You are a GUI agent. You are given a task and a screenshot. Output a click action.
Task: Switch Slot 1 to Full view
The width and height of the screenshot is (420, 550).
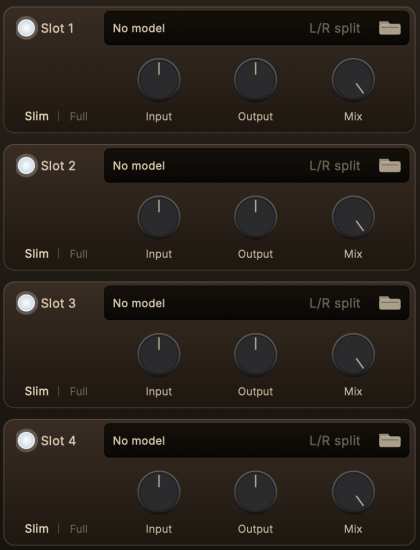click(x=79, y=116)
